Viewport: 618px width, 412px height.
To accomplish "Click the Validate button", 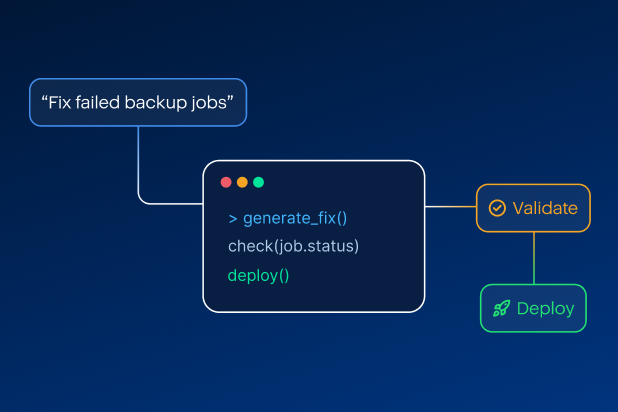I will [x=533, y=208].
